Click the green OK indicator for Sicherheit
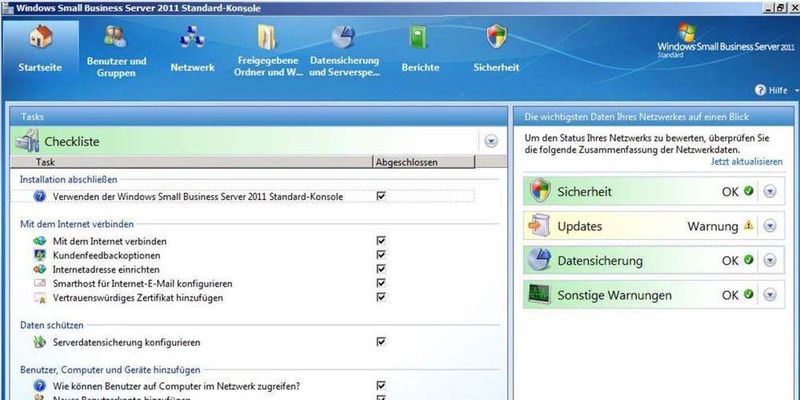Viewport: 800px width, 400px height. click(x=748, y=191)
